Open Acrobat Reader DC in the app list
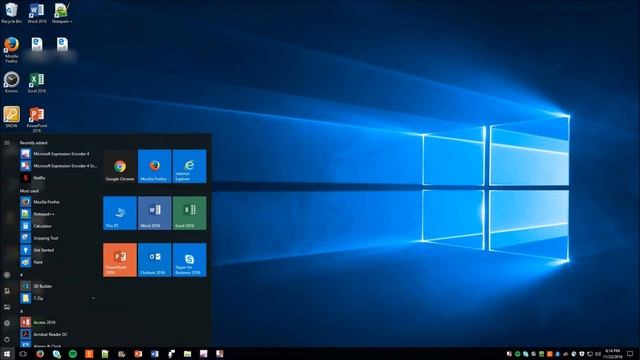This screenshot has height=360, width=640. [59, 334]
